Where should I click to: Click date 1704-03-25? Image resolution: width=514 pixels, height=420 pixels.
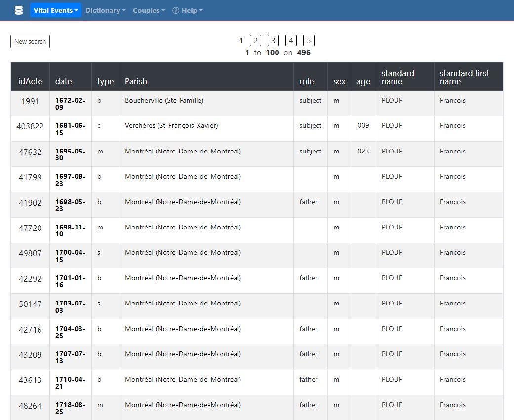70,332
